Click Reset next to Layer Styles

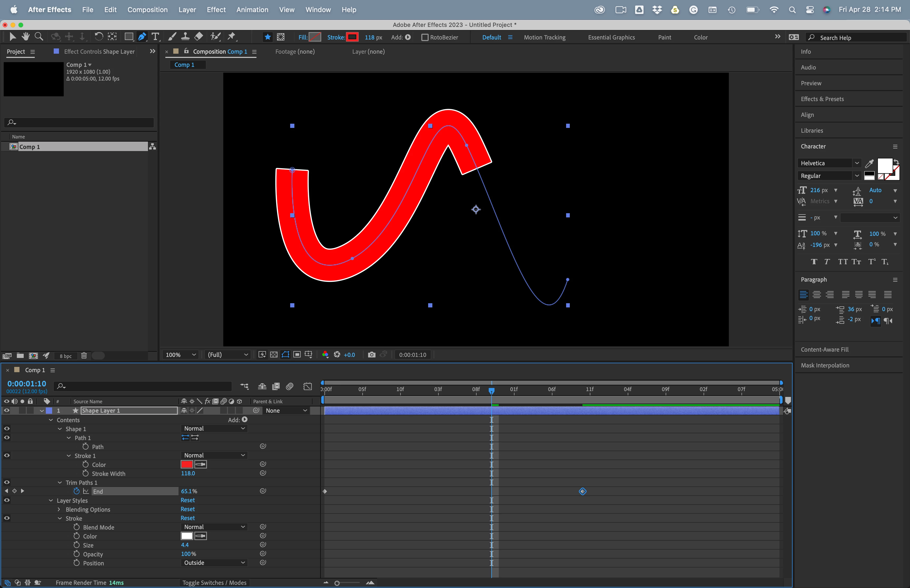coord(187,500)
